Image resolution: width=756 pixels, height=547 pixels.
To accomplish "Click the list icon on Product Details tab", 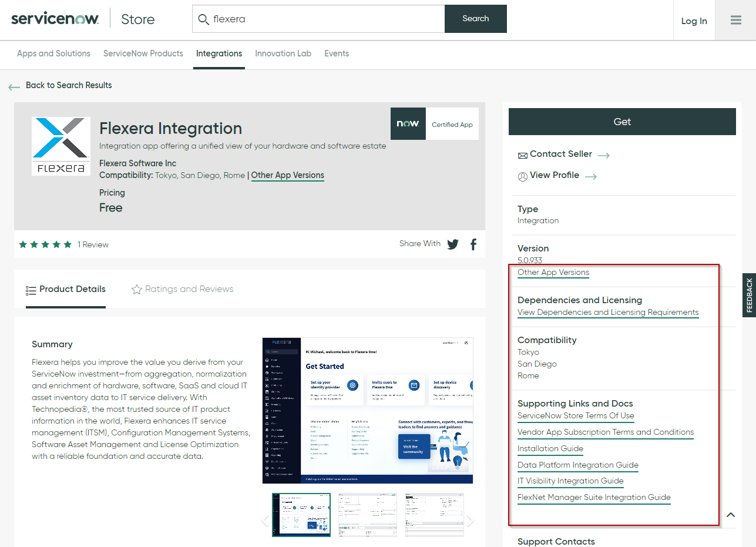I will [x=31, y=290].
